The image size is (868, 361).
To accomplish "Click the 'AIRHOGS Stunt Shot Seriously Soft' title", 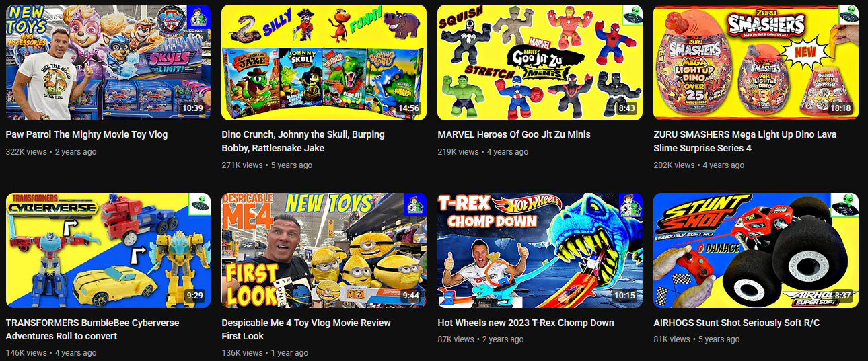I will 737,323.
